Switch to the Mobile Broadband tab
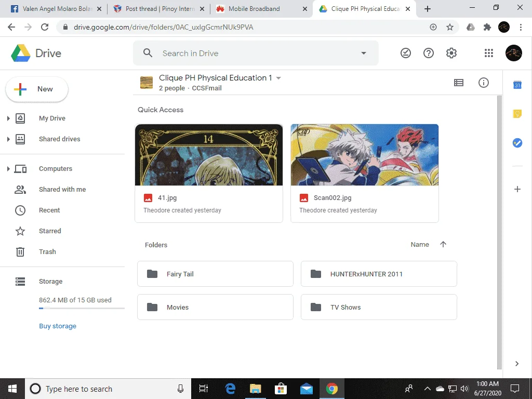This screenshot has height=399, width=532. pos(261,9)
